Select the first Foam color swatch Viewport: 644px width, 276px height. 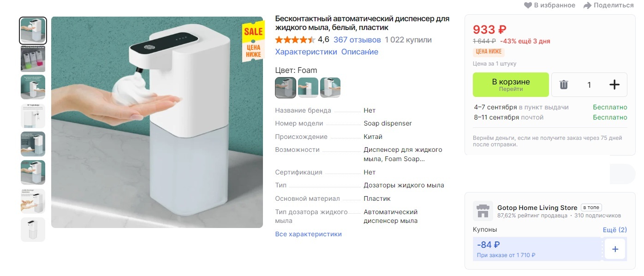[x=286, y=87]
